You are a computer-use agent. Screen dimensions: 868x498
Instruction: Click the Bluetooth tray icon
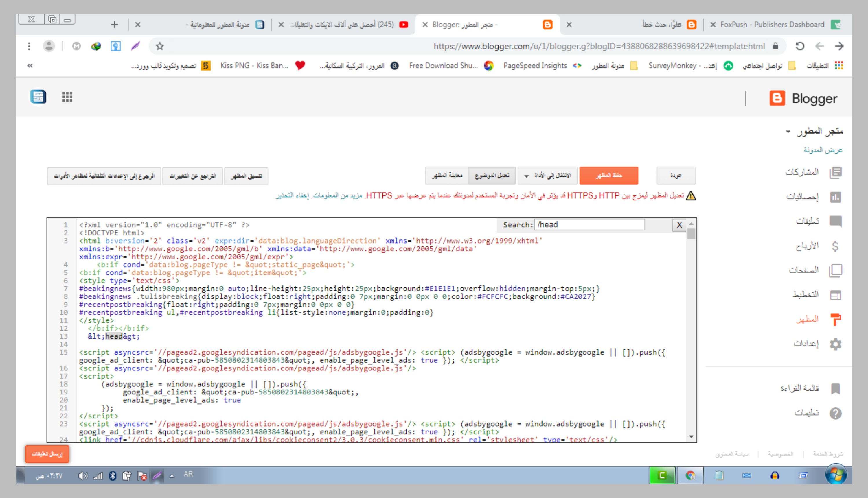[x=113, y=476]
